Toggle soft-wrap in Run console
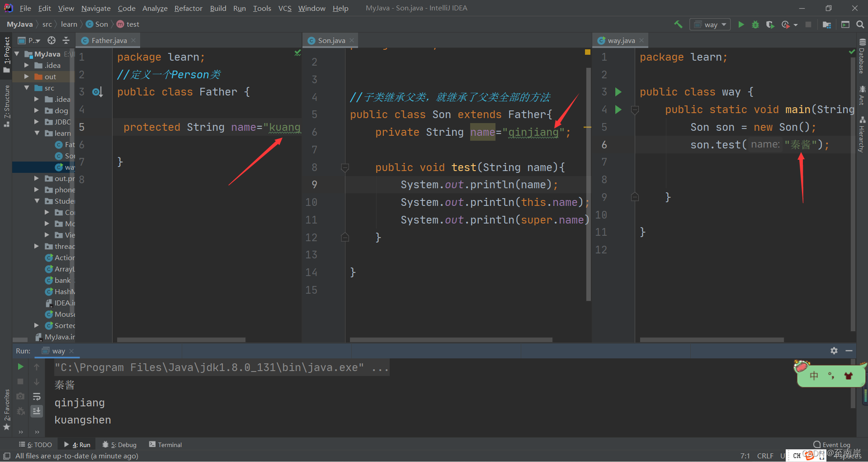The height and width of the screenshot is (462, 868). 37,396
